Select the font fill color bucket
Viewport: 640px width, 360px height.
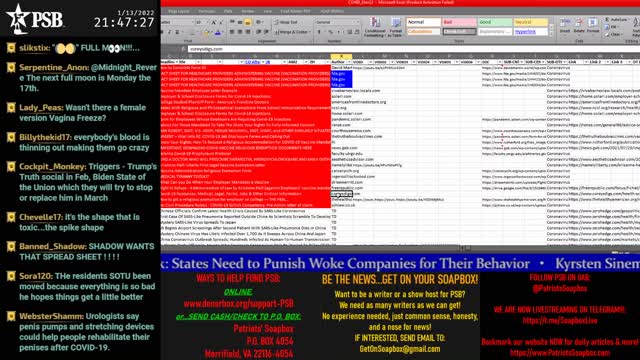coord(207,32)
